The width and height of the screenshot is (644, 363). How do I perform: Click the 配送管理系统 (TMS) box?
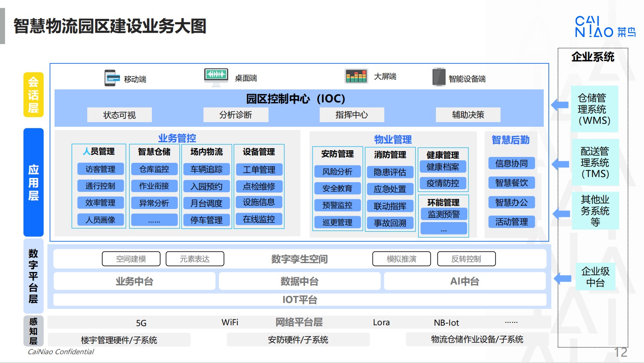595,162
